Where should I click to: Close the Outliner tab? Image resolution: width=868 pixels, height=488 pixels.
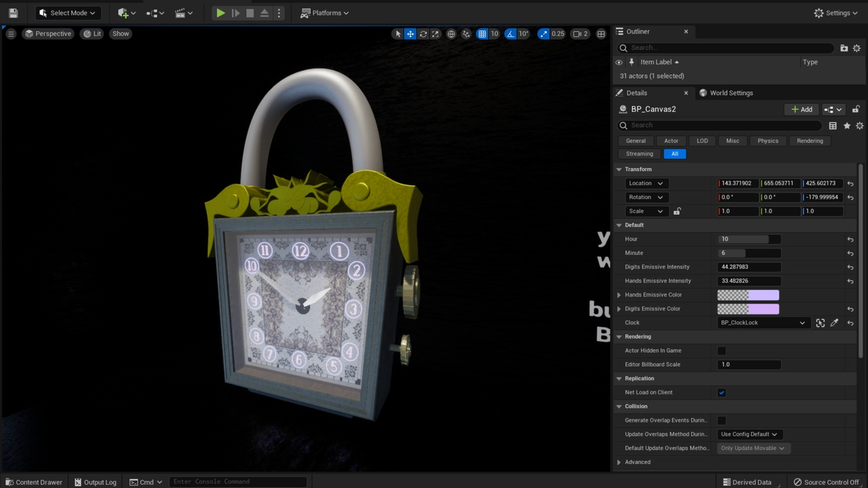(x=686, y=31)
